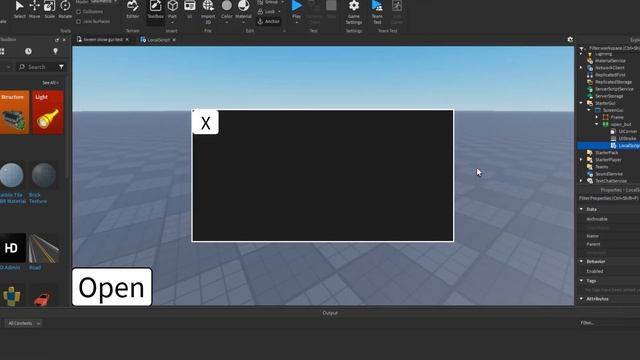Image resolution: width=640 pixels, height=360 pixels.
Task: Open Import 3D
Action: coord(208,11)
